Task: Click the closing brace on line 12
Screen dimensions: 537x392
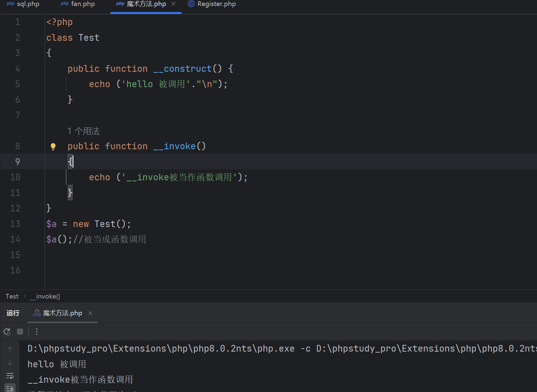Action: 49,208
